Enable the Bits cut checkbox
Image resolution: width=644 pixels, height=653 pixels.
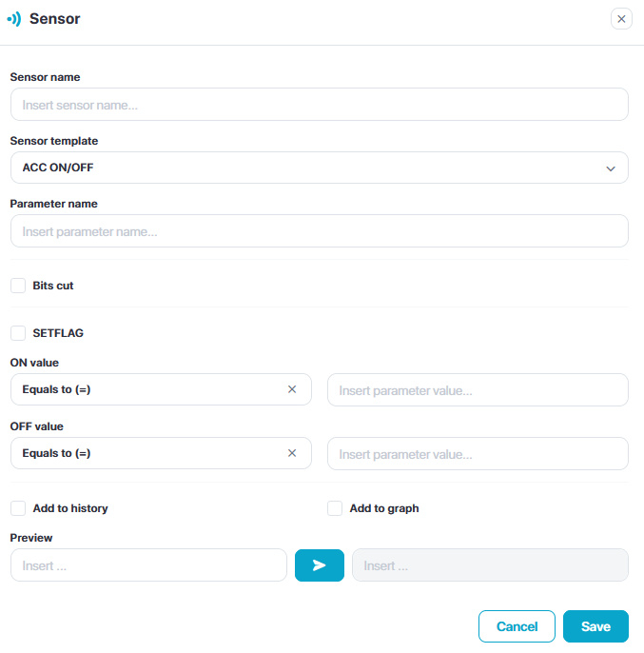tap(18, 286)
